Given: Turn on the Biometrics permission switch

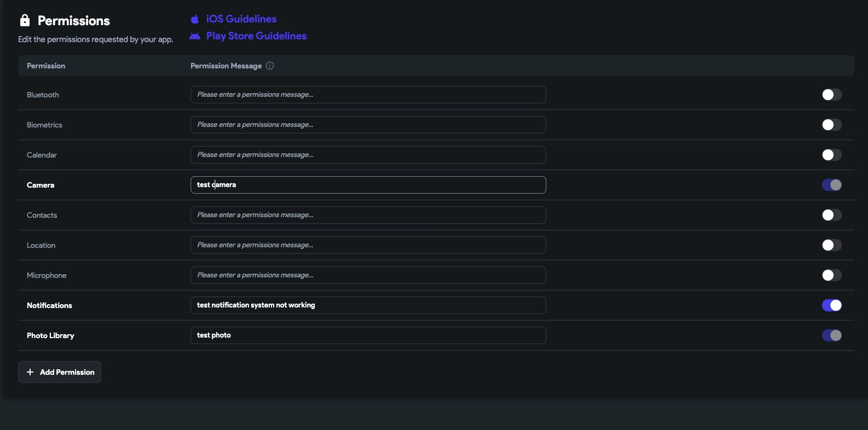Looking at the screenshot, I should [831, 125].
